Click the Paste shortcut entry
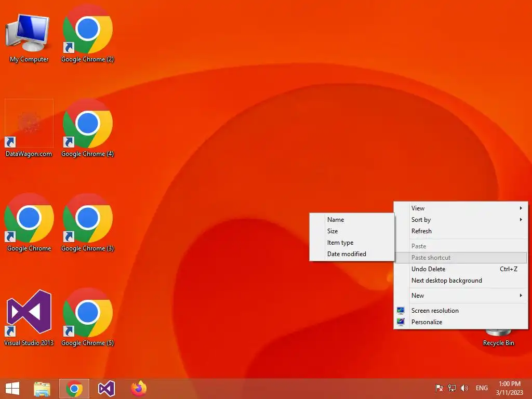532x399 pixels. click(461, 258)
